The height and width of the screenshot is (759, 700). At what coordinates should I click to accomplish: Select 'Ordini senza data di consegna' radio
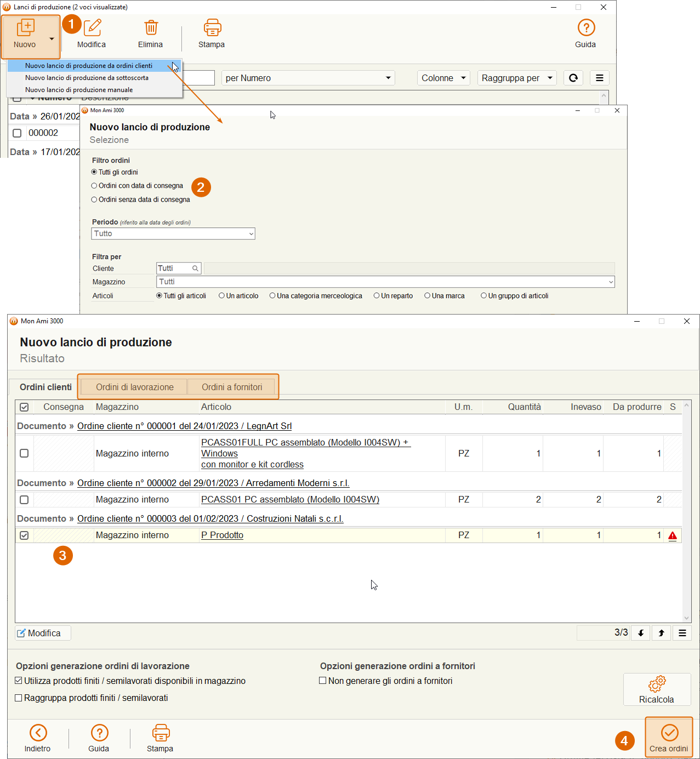(x=94, y=199)
